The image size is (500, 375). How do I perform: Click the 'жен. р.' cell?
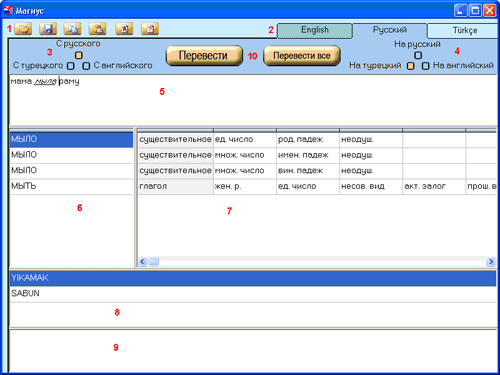245,186
